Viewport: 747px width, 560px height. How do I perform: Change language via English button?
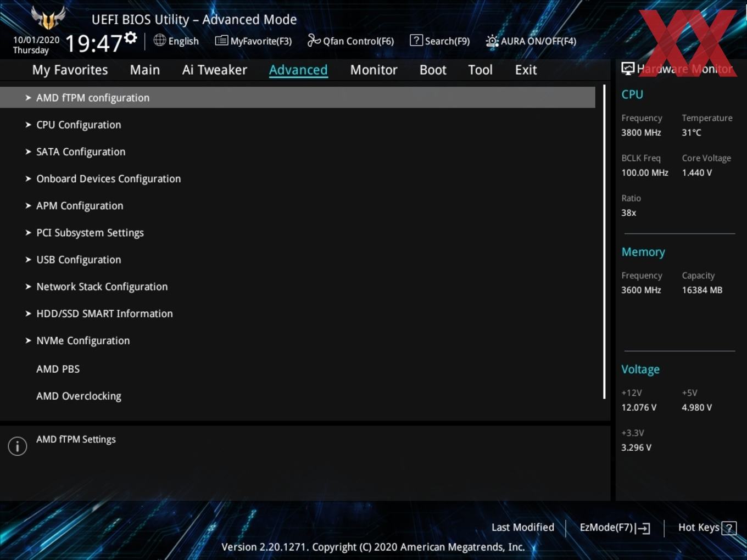click(x=176, y=41)
